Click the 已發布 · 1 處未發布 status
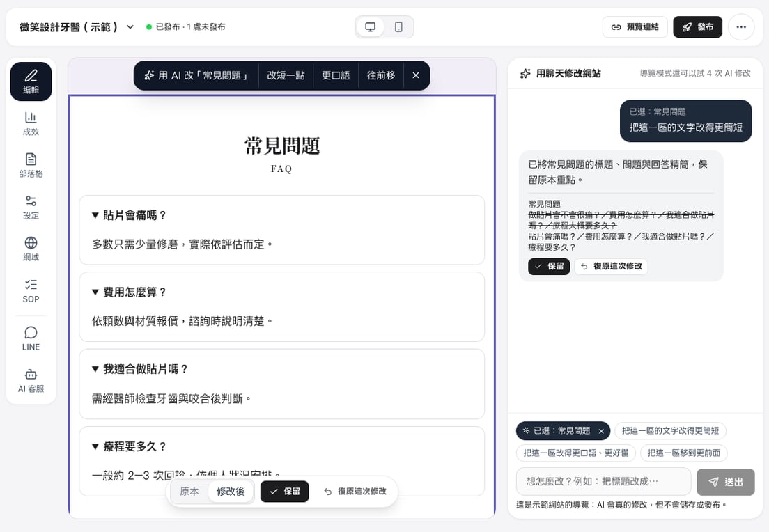The height and width of the screenshot is (532, 769). click(186, 27)
